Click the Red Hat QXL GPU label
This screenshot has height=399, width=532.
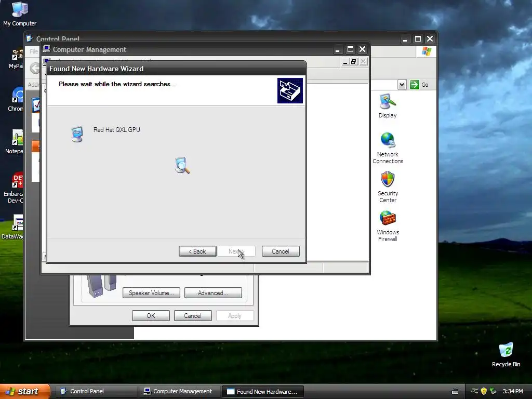[117, 129]
